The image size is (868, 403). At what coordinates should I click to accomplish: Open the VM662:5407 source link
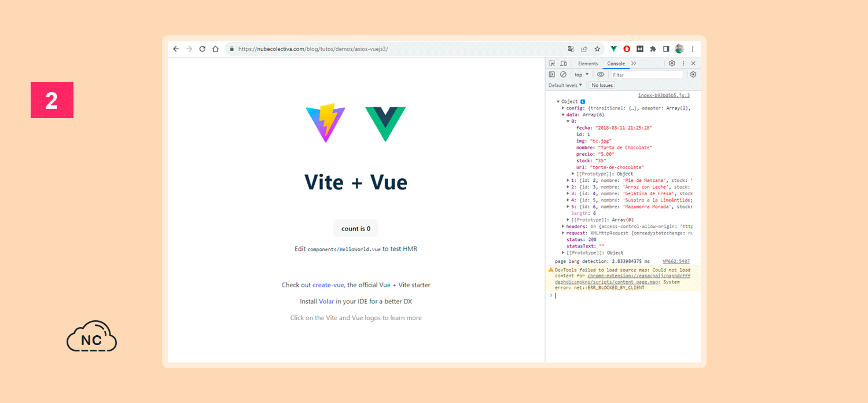[676, 262]
